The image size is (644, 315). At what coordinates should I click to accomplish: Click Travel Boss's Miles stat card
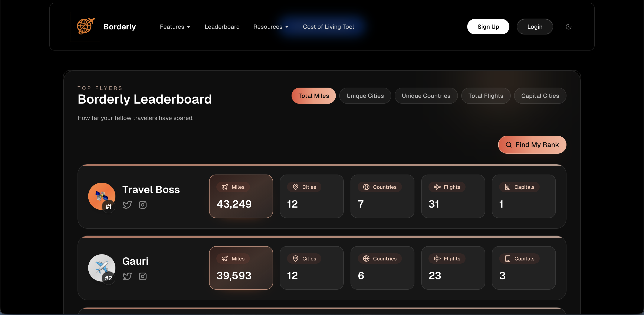coord(241,196)
